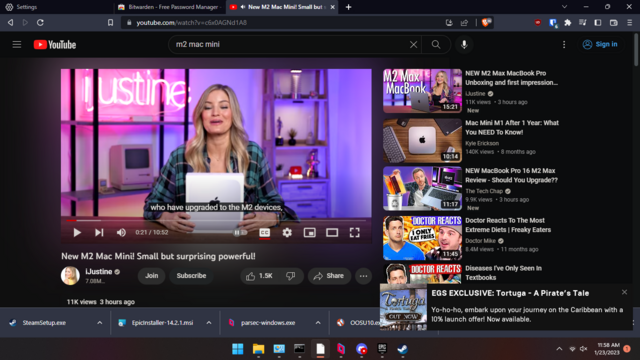Click the search magnifier button
This screenshot has width=640, height=360.
(436, 44)
